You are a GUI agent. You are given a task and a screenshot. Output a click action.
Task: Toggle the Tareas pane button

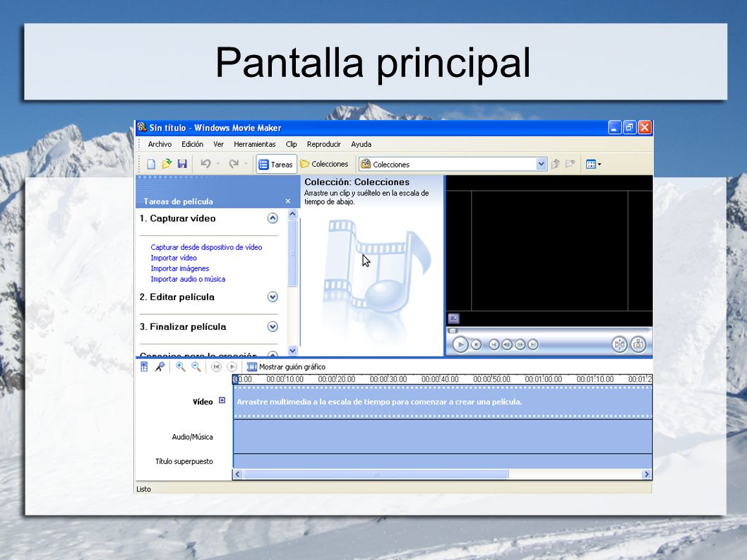(x=276, y=165)
